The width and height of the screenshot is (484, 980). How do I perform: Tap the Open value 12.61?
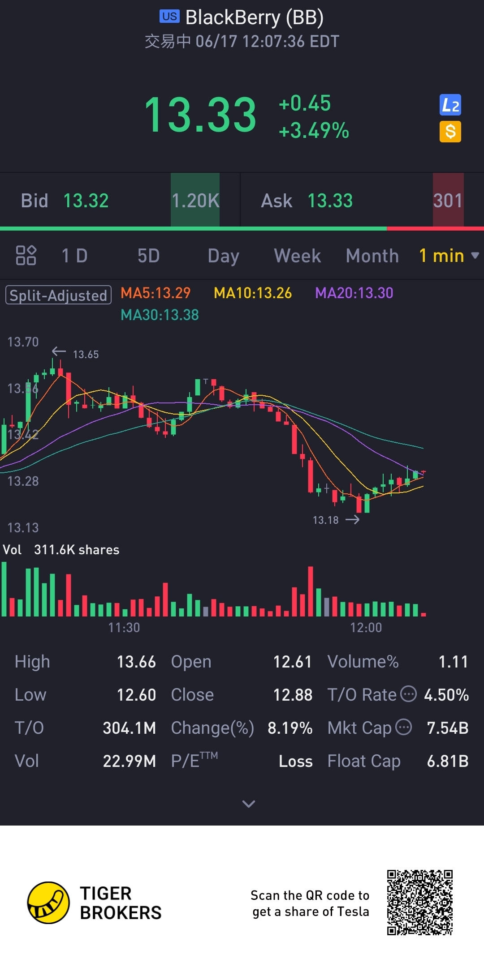pos(293,662)
